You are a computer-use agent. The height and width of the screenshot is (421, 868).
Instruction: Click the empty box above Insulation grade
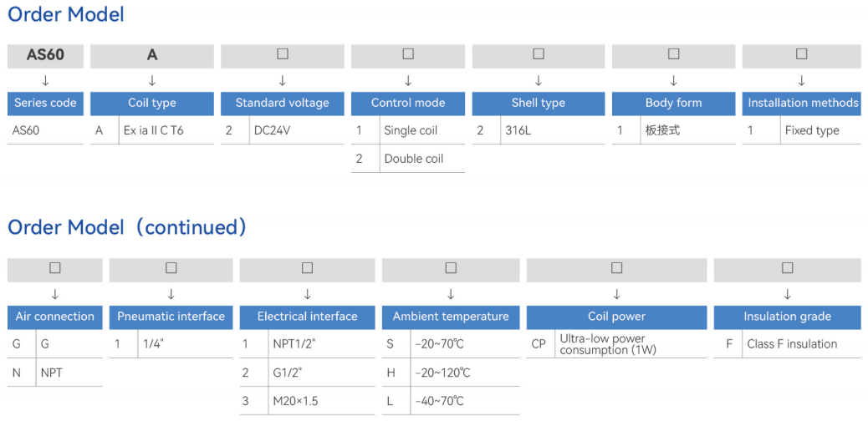click(787, 268)
